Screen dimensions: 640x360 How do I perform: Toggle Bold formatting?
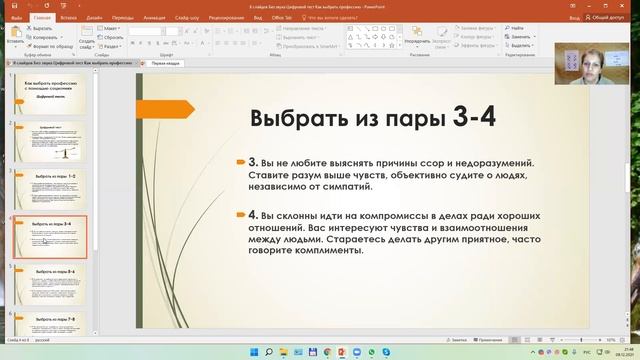click(133, 43)
